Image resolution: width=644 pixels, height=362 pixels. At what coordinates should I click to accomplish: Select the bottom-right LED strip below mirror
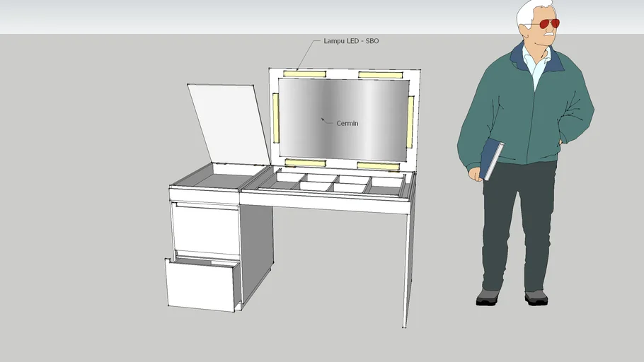378,166
